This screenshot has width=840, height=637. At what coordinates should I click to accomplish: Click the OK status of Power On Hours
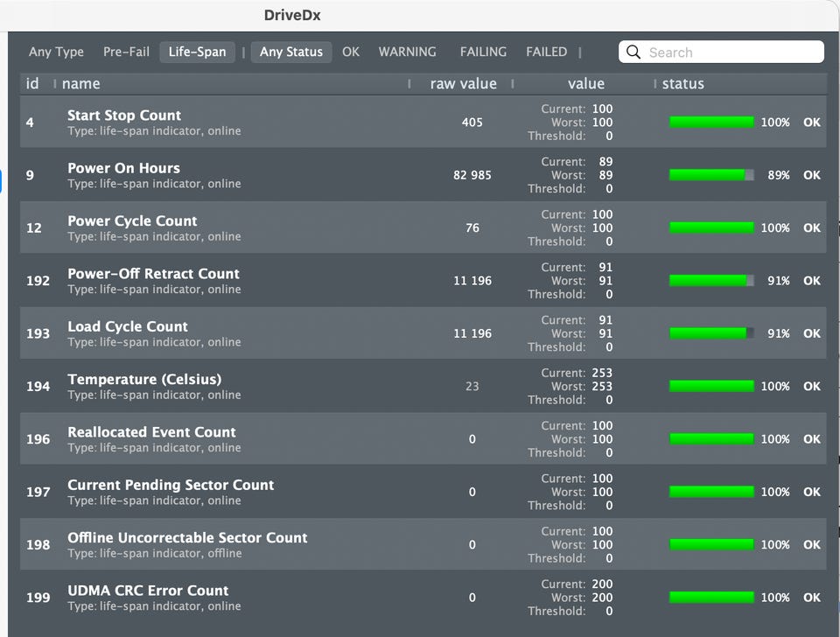coord(812,175)
